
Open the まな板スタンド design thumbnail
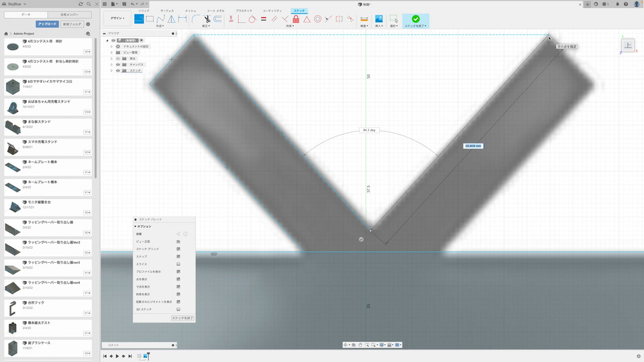[x=13, y=127]
